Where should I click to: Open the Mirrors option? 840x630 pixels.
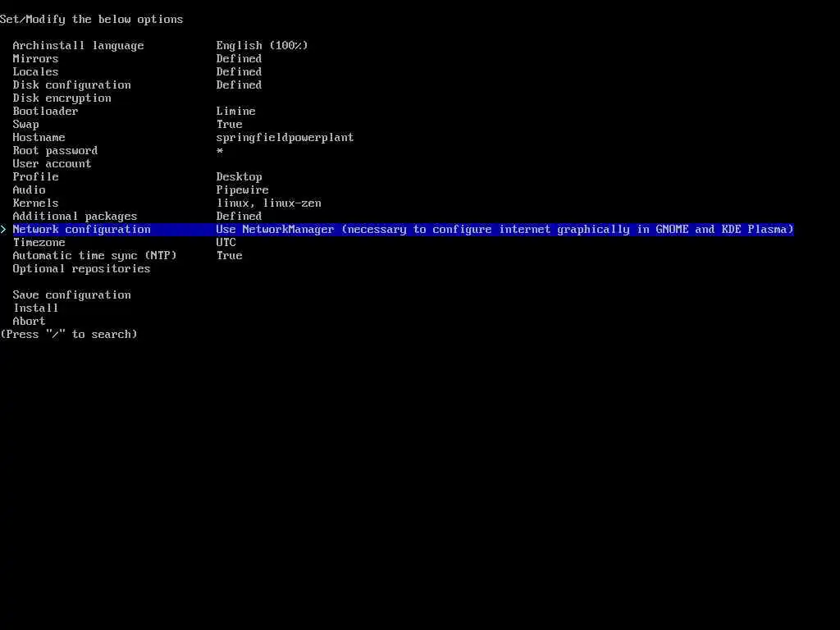click(35, 58)
